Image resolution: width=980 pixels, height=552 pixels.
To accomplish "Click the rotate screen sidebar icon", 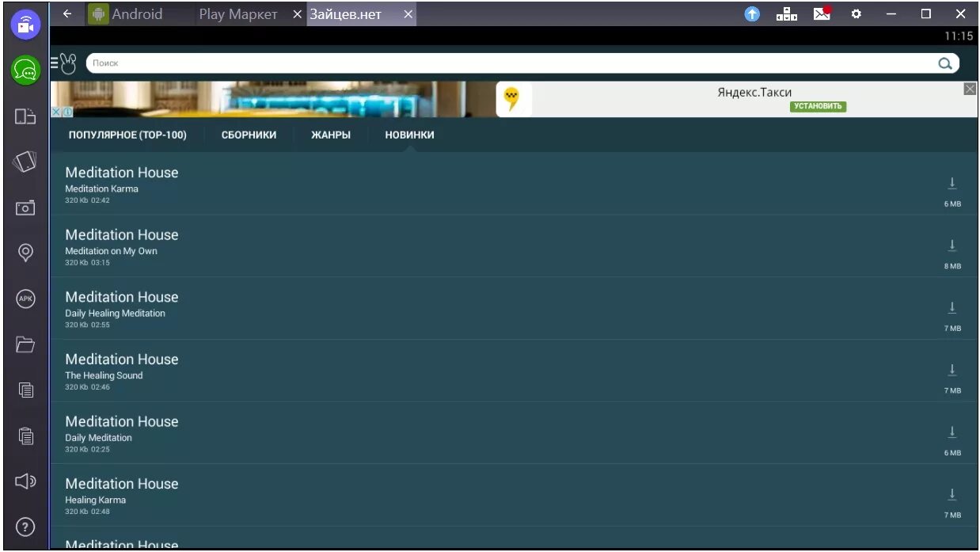I will tap(25, 162).
